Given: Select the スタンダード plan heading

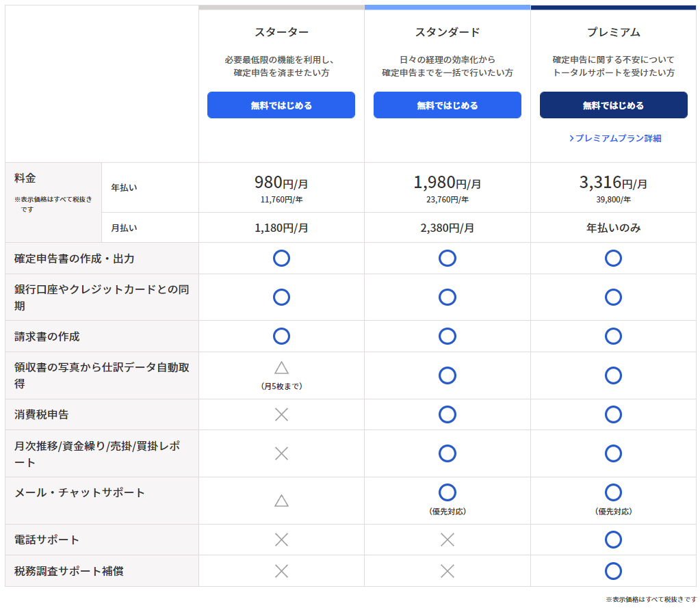Looking at the screenshot, I should [x=448, y=32].
